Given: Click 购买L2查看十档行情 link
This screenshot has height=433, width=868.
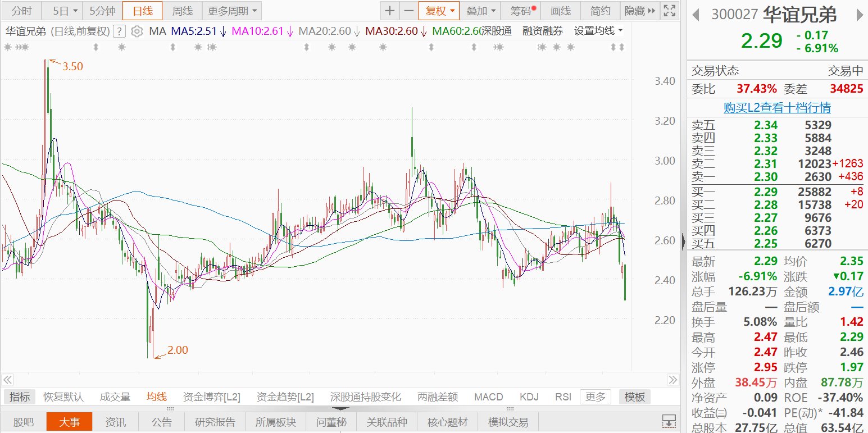Looking at the screenshot, I should (777, 107).
